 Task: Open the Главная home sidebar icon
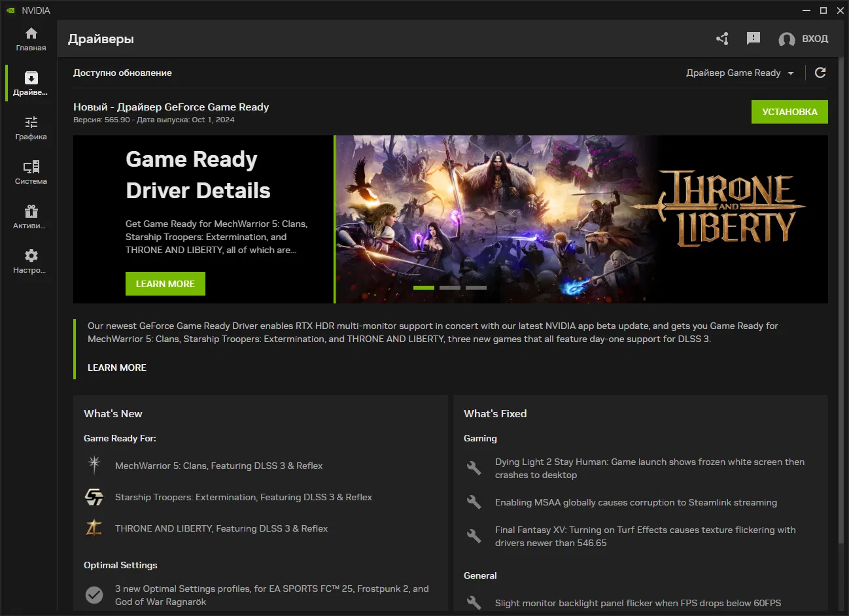point(31,39)
